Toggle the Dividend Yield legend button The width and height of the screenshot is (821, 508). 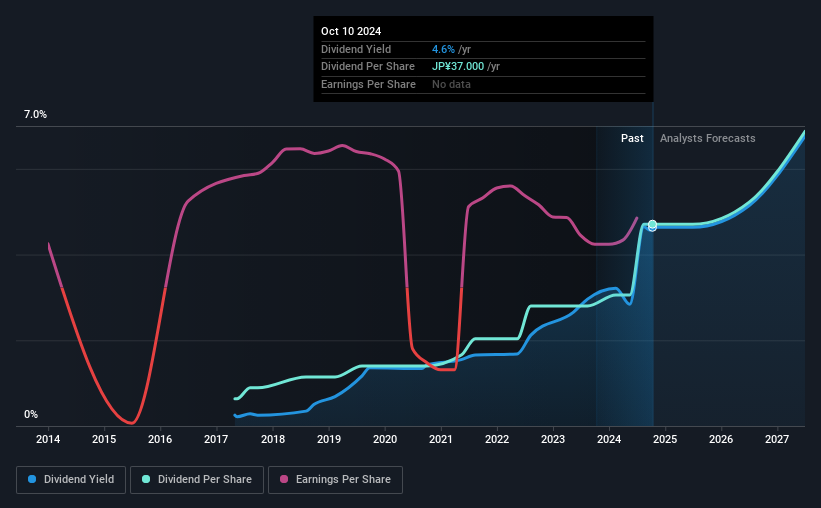tap(71, 480)
